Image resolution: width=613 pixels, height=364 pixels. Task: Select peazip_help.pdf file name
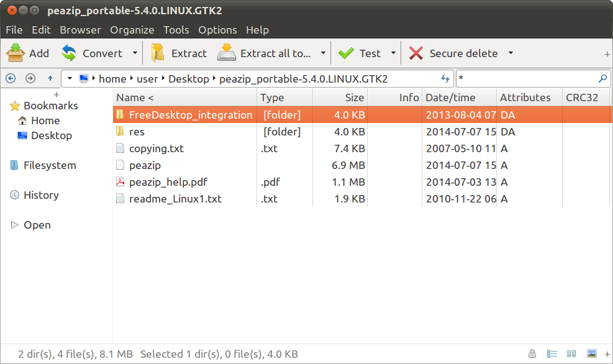pyautogui.click(x=168, y=182)
